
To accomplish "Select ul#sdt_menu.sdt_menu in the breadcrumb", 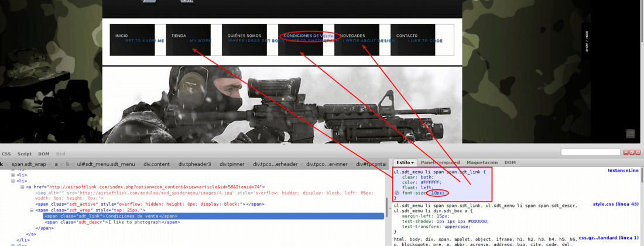I will click(x=106, y=164).
